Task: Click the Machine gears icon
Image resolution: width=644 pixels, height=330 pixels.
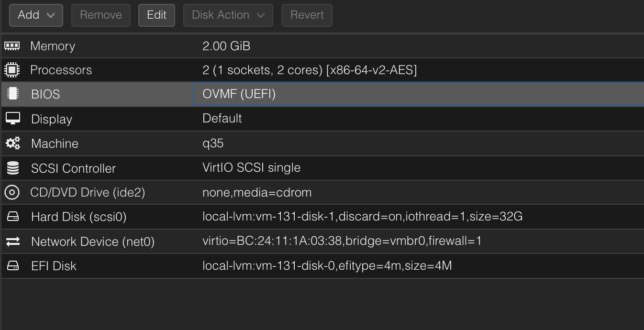Action: pyautogui.click(x=13, y=143)
